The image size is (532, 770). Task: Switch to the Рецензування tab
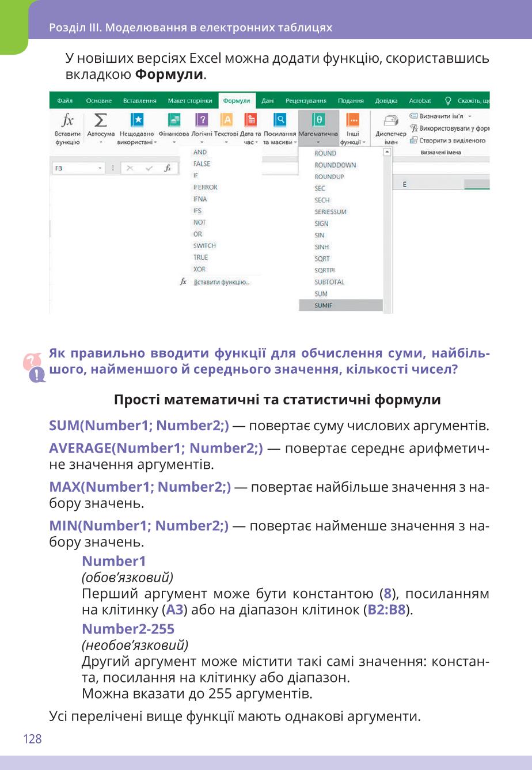306,101
